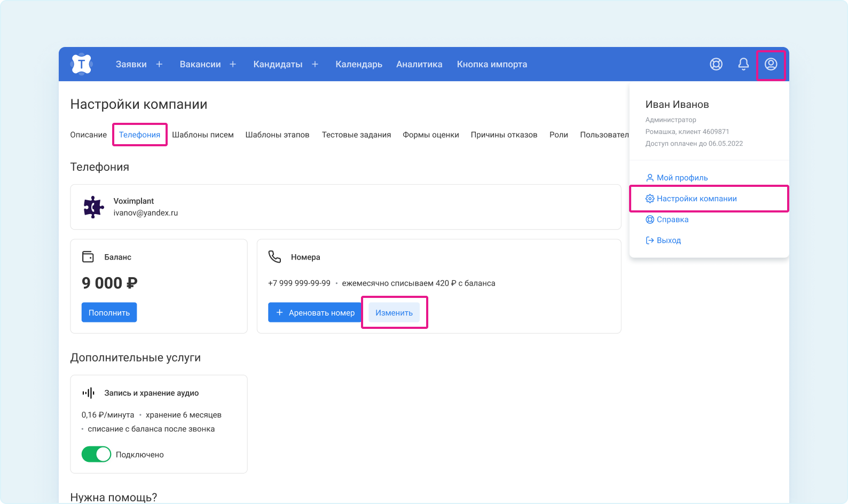
Task: Click the Изменить button for numbers
Action: (394, 312)
